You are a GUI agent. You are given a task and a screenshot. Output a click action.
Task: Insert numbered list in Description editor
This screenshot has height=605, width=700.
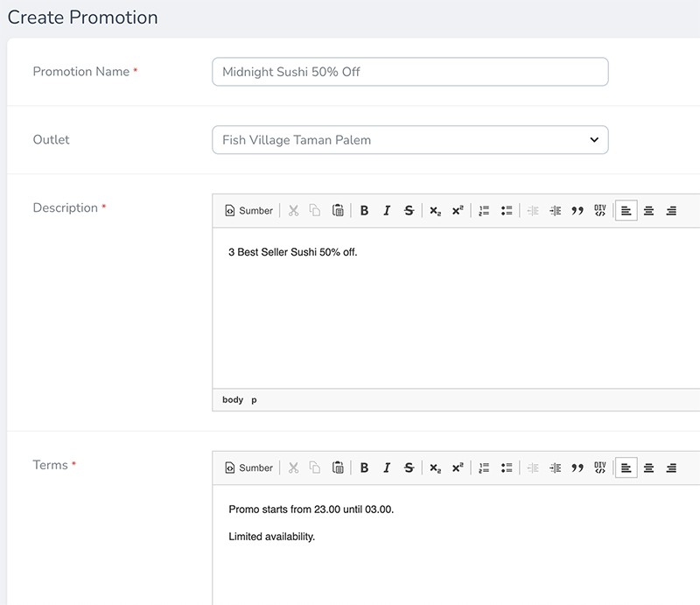click(484, 211)
